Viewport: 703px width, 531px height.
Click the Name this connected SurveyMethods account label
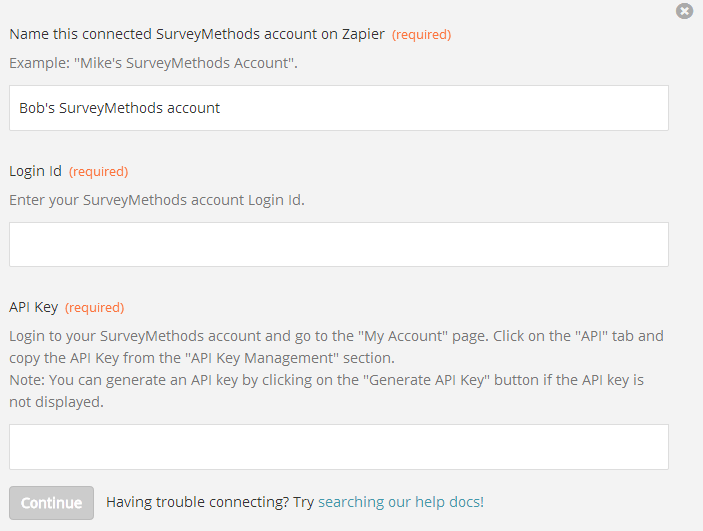[x=197, y=34]
